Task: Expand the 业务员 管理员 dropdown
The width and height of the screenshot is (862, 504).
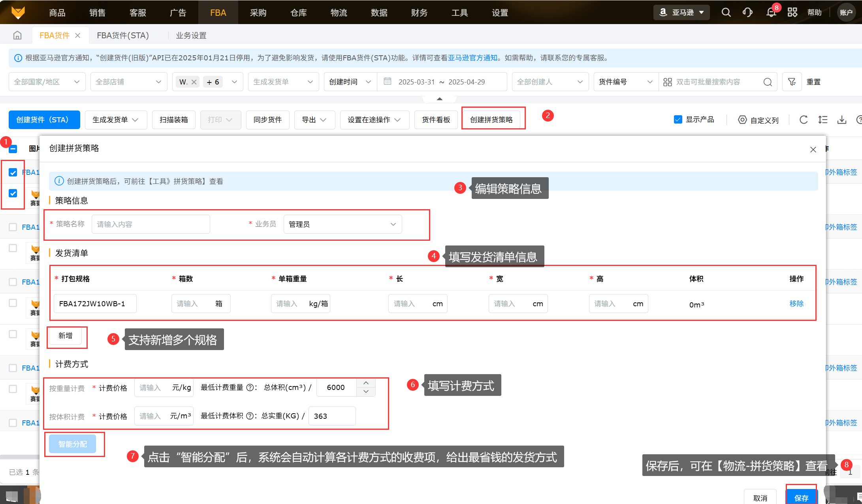Action: click(343, 224)
